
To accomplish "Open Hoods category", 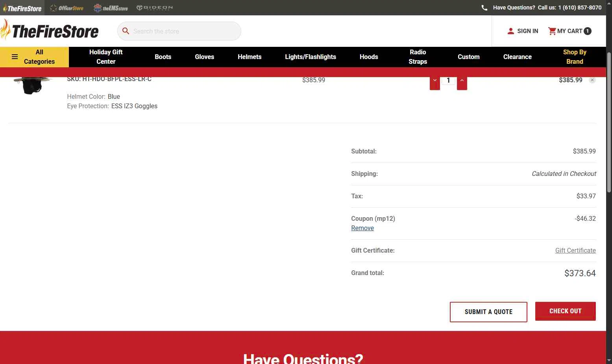I will 369,57.
